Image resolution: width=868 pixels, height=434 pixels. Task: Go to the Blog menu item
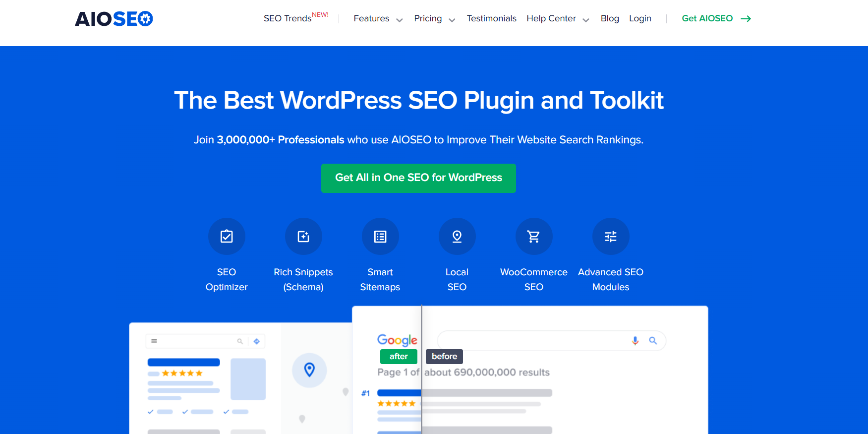point(610,19)
